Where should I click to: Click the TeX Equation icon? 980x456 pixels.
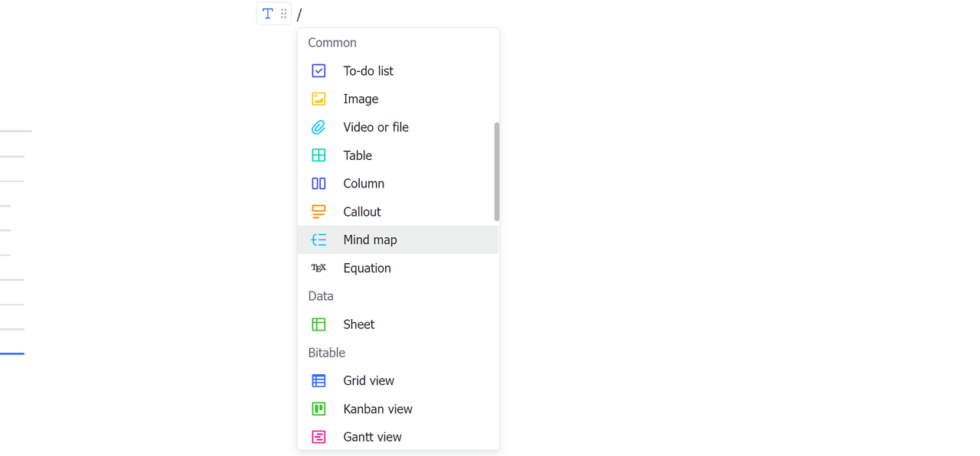pos(318,268)
